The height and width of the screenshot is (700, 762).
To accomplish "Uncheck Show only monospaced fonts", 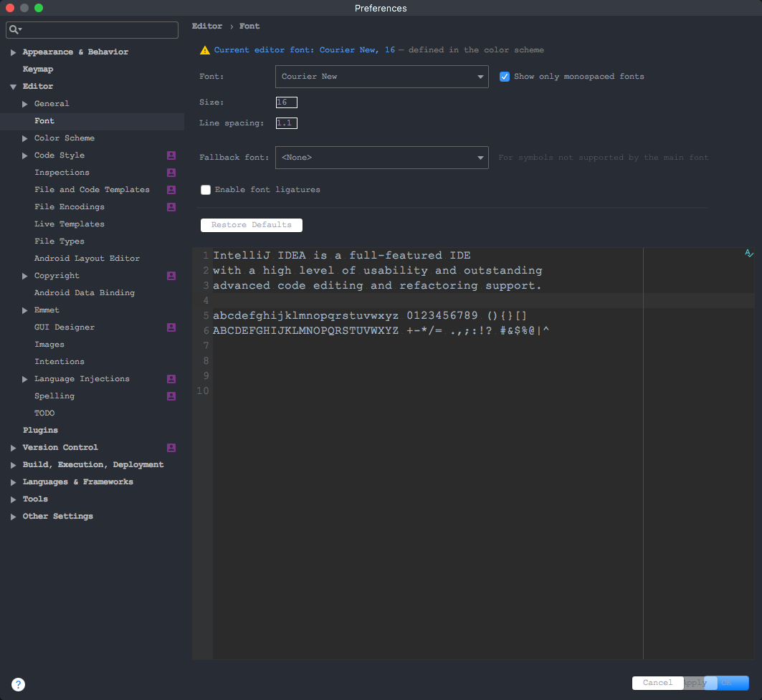I will coord(505,77).
